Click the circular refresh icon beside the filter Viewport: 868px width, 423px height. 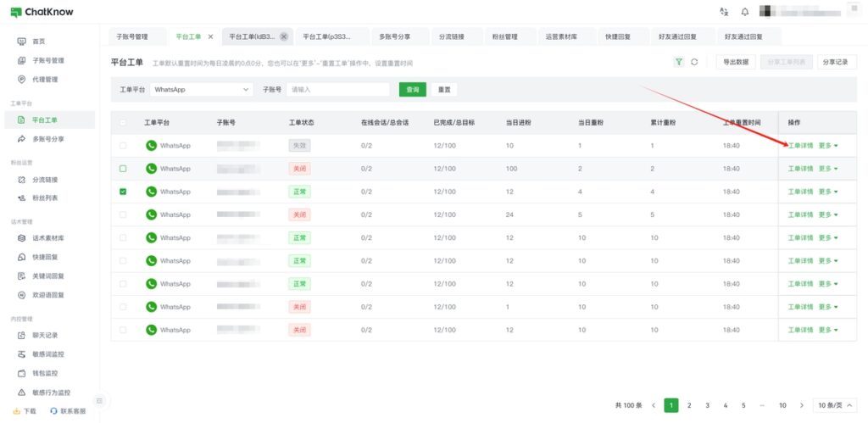pos(694,62)
